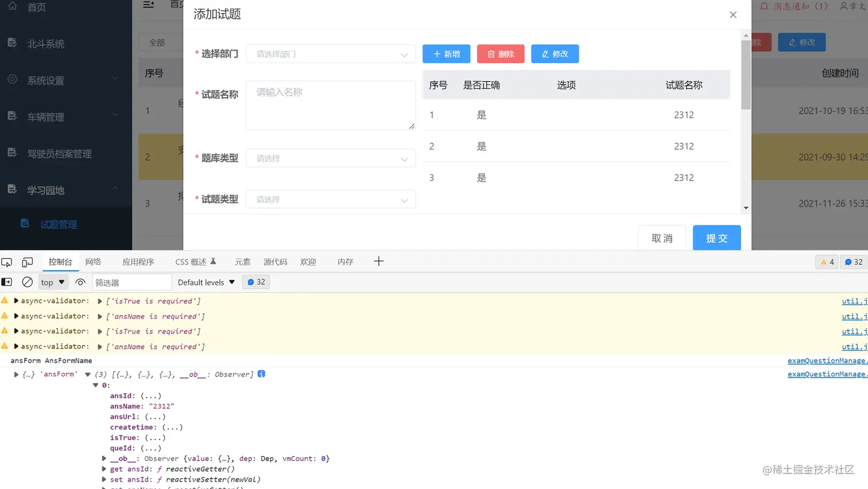
Task: Click the createtime: (...) getter value
Action: click(172, 428)
